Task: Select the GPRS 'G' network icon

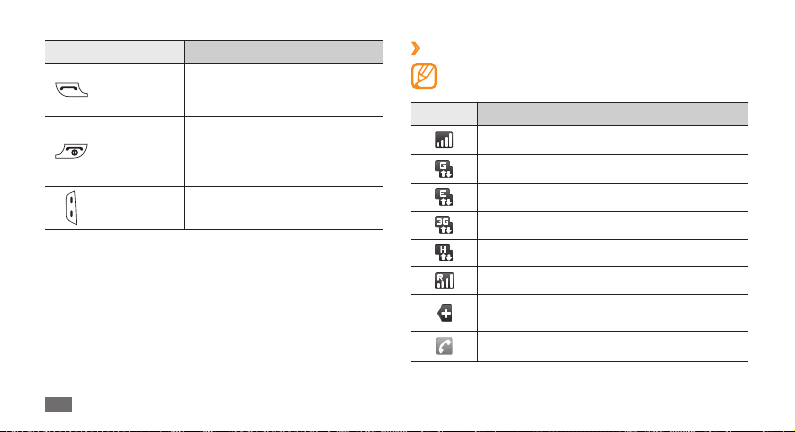Action: coord(444,169)
